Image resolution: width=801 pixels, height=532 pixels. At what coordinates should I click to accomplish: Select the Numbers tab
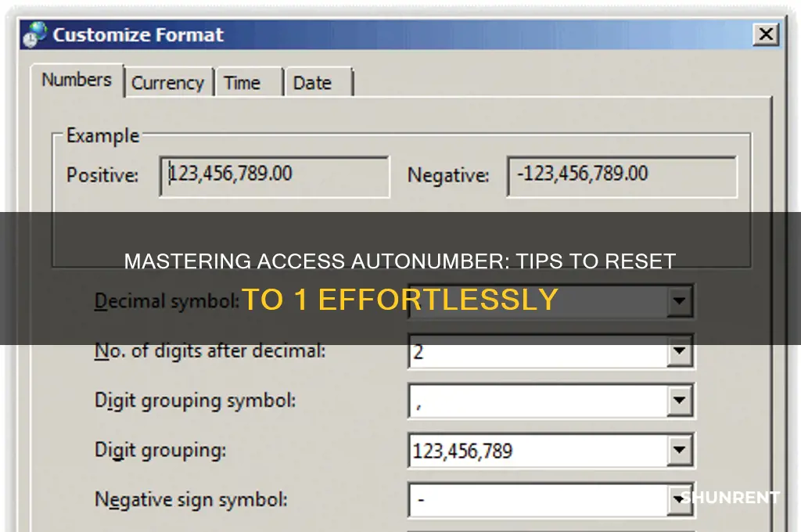click(77, 80)
